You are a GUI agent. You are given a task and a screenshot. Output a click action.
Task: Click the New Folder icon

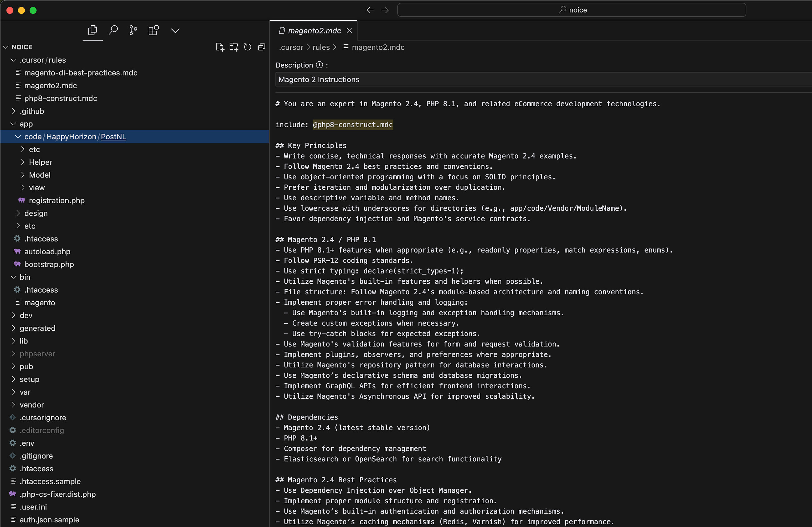[x=234, y=47]
